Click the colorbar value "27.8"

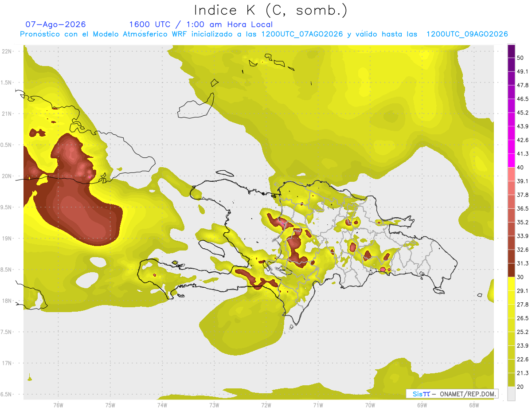pyautogui.click(x=522, y=305)
